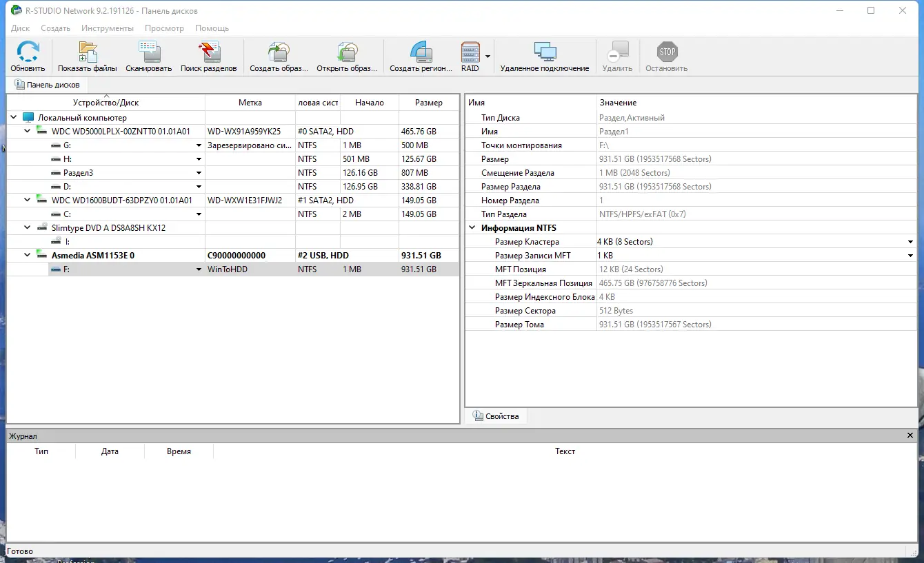The image size is (924, 563).
Task: Click the Открыть образ toolbar icon
Action: pyautogui.click(x=347, y=53)
